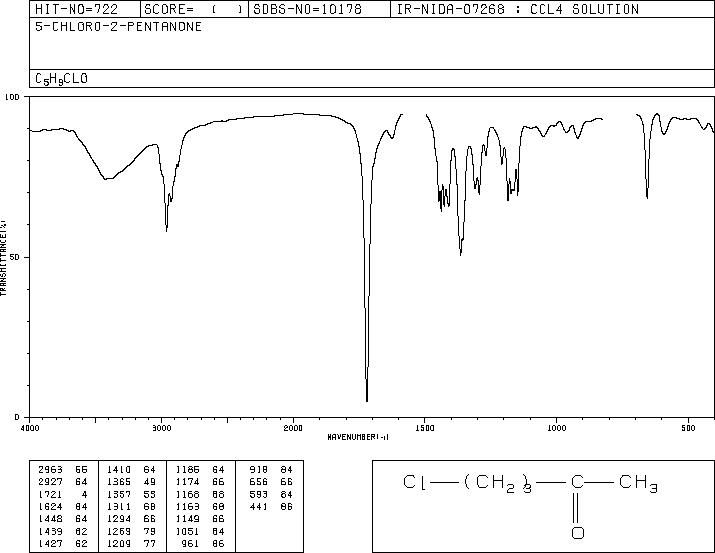The image size is (715, 553).
Task: Select the SDBS-NO=10178 header text
Action: (307, 9)
